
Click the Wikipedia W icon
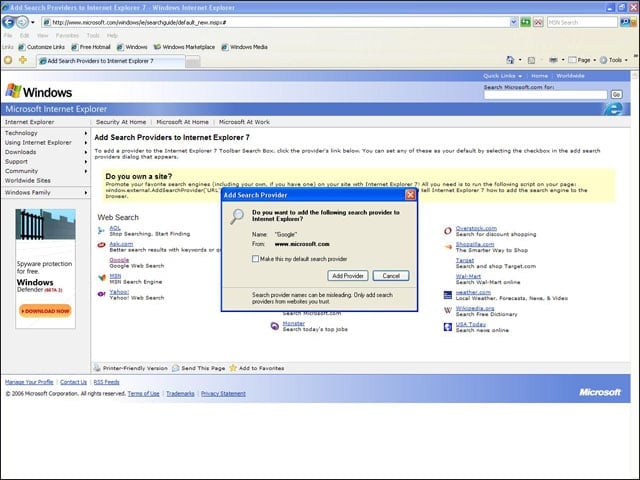pyautogui.click(x=448, y=310)
